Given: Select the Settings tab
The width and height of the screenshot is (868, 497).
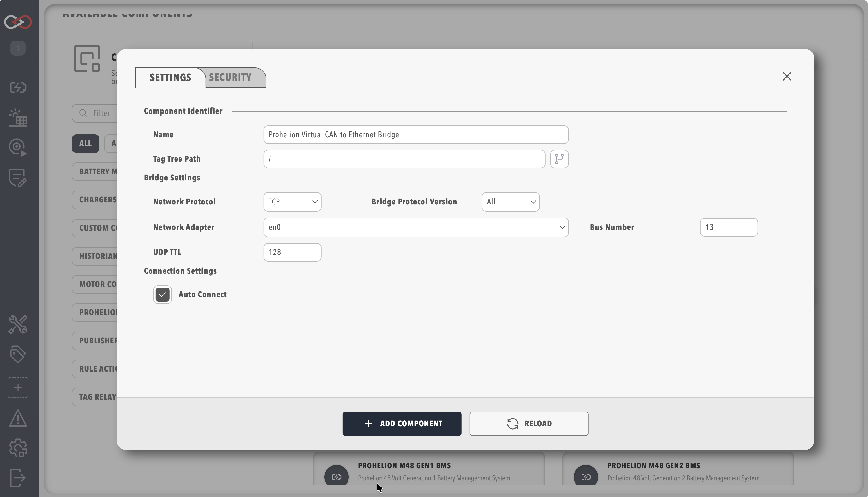Looking at the screenshot, I should tap(170, 78).
